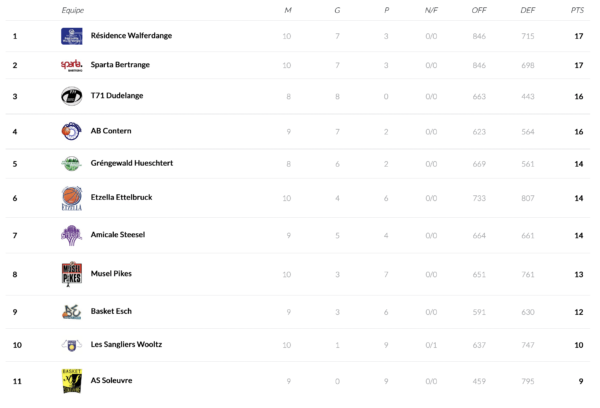Screen dimensions: 600x408
Task: Click the Etzella Ettelbruck team logo
Action: point(71,198)
